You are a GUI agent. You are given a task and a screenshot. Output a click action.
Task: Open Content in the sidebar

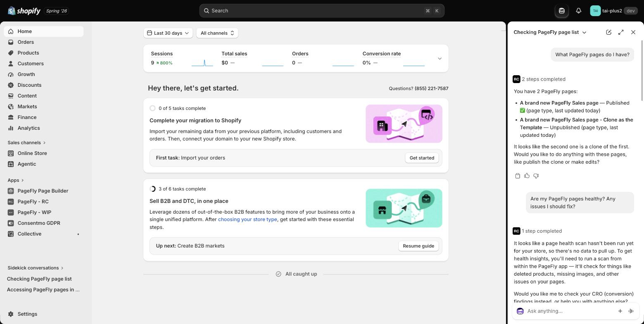[x=27, y=96]
